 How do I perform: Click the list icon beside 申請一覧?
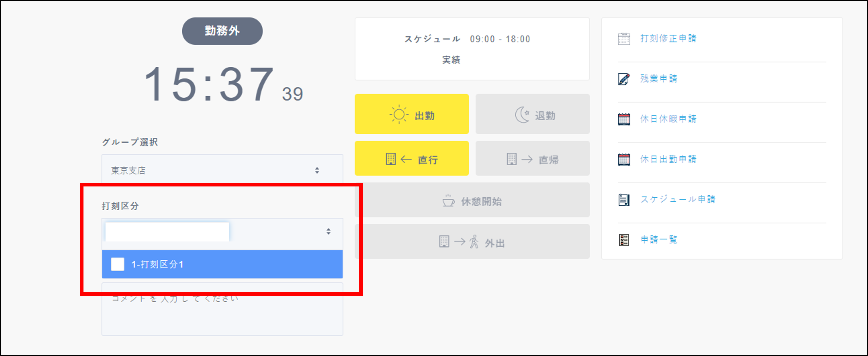(624, 240)
